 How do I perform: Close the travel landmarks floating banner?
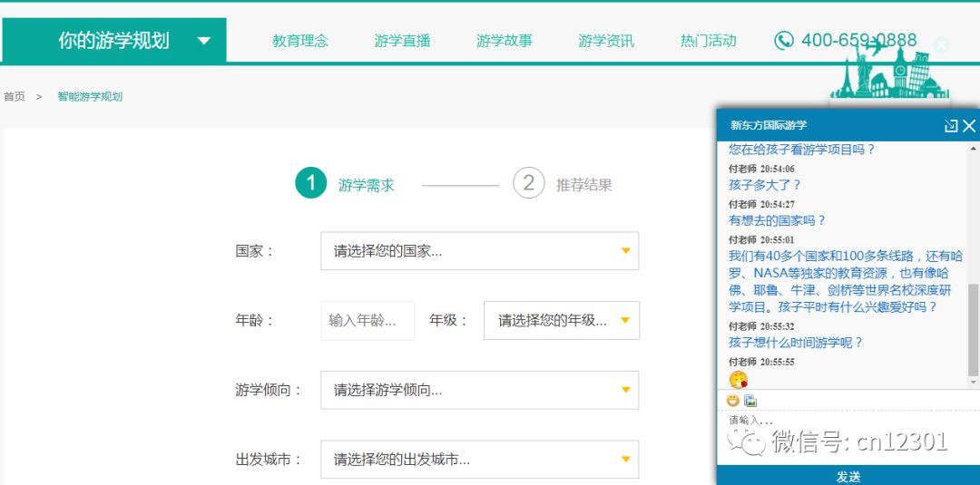coord(941,44)
